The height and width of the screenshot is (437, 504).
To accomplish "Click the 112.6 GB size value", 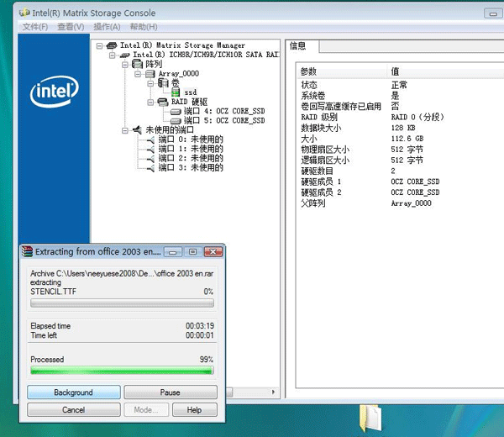I will (407, 139).
